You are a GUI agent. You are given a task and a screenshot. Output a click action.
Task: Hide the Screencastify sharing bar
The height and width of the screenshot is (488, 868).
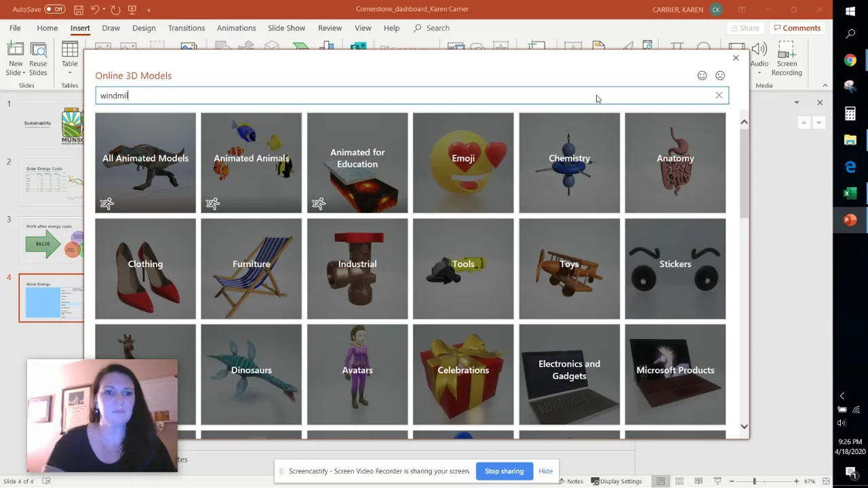[x=545, y=471]
